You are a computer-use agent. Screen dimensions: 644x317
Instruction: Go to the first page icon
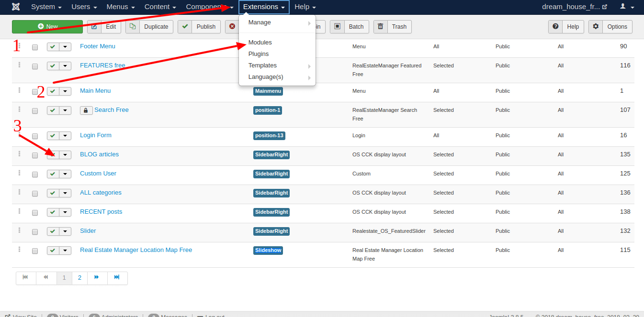pos(26,278)
